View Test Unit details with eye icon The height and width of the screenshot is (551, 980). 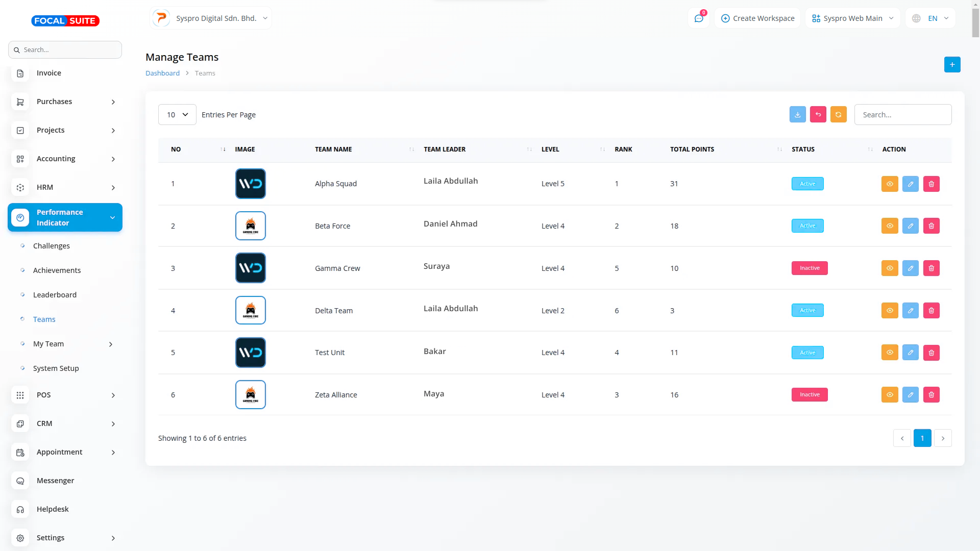tap(890, 353)
